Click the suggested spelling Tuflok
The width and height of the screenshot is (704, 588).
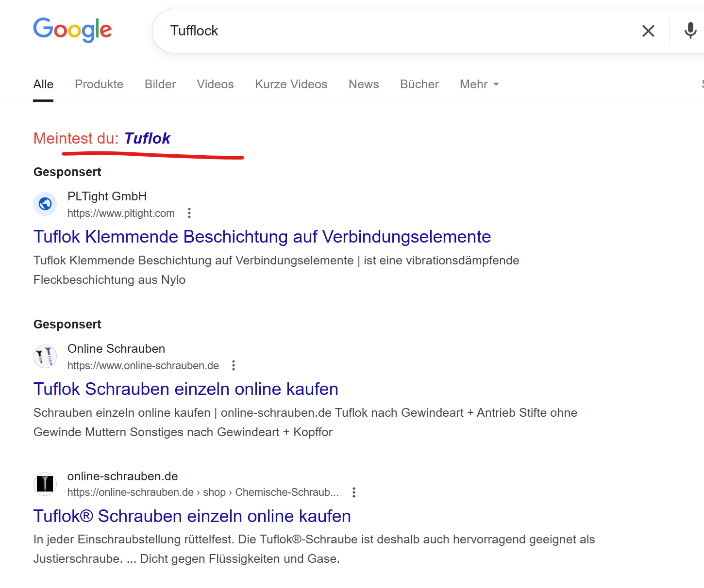(147, 138)
